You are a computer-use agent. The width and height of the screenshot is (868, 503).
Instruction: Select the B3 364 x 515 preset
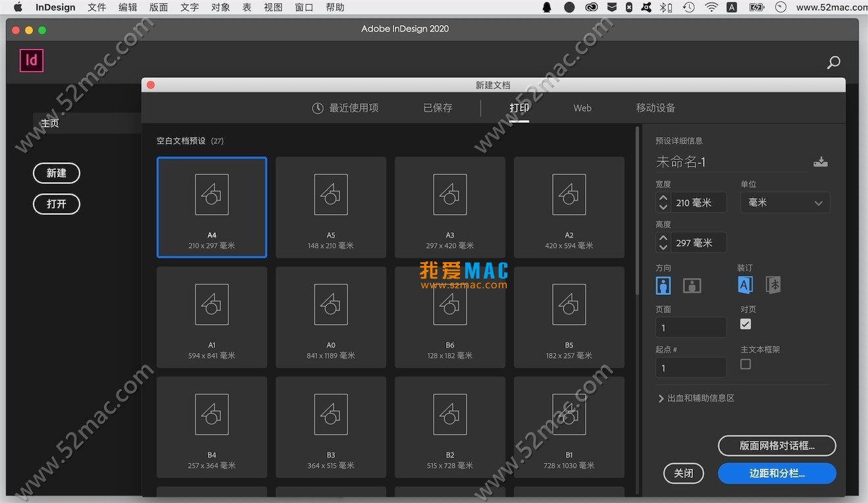tap(331, 427)
